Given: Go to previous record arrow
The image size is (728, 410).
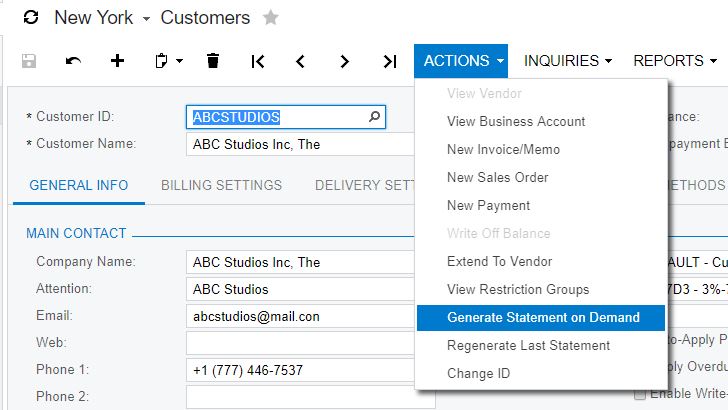Looking at the screenshot, I should pyautogui.click(x=300, y=61).
